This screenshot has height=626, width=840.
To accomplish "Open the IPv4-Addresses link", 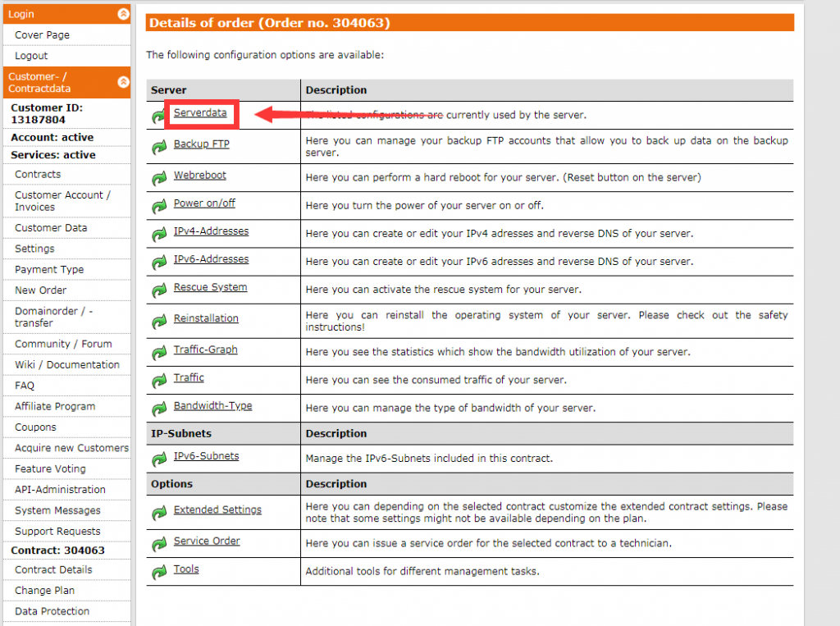I will 211,231.
